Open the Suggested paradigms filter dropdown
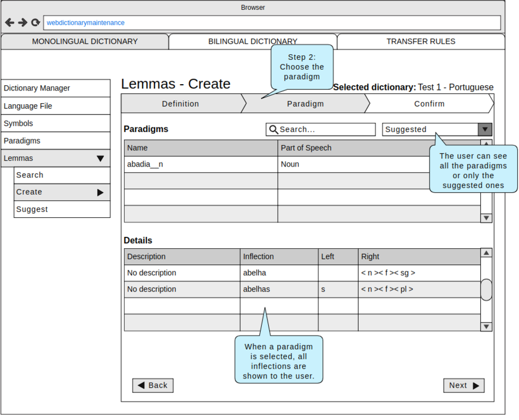Screen dimensions: 519x420 (485, 130)
